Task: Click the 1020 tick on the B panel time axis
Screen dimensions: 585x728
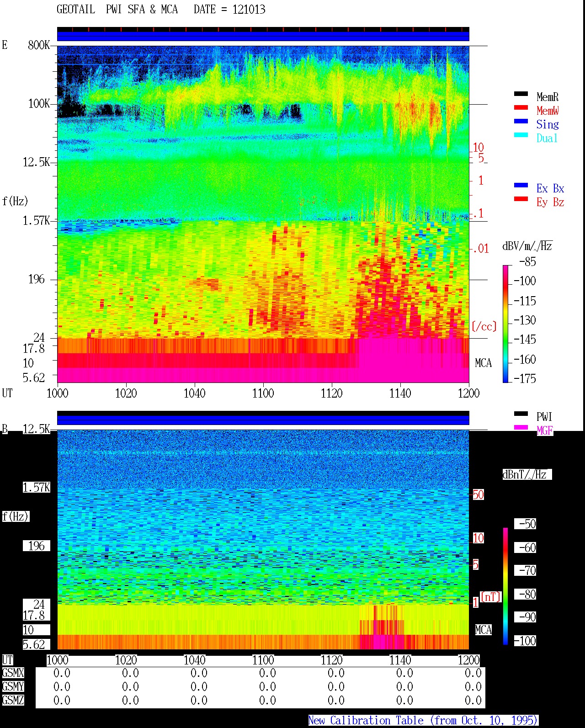Action: 126,660
